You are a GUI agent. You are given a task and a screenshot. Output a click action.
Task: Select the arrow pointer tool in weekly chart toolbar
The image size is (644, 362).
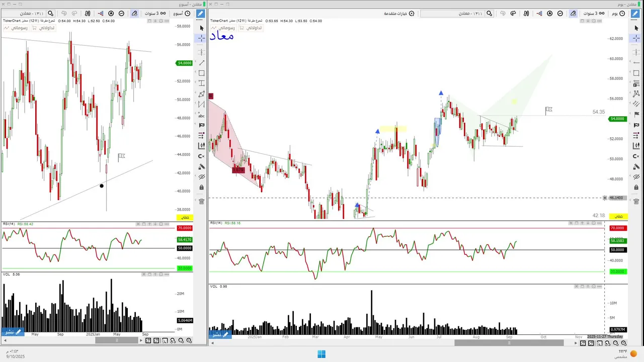point(202,28)
